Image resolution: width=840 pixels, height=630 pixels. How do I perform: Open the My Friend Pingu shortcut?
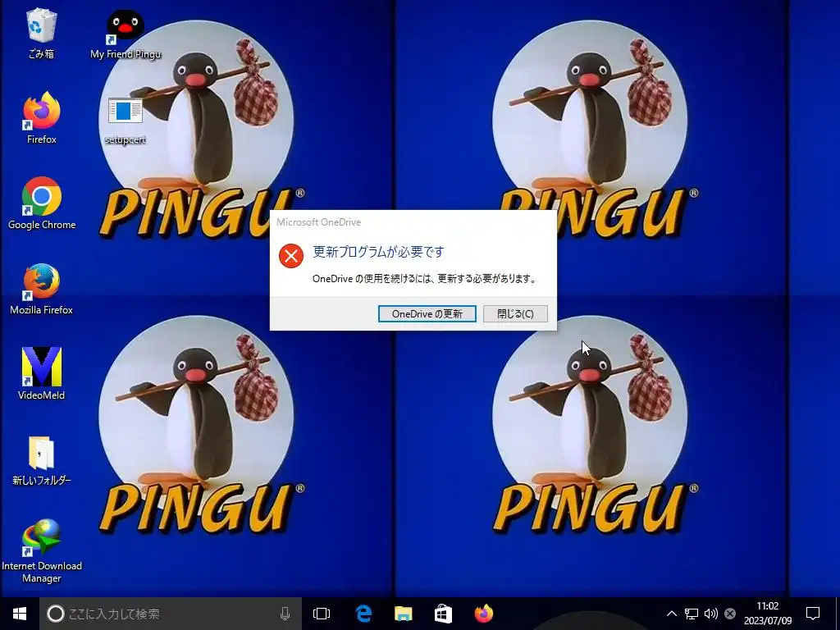coord(126,33)
